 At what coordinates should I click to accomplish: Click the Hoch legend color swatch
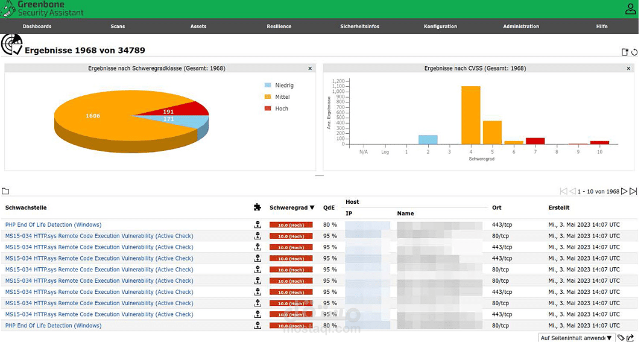point(268,108)
